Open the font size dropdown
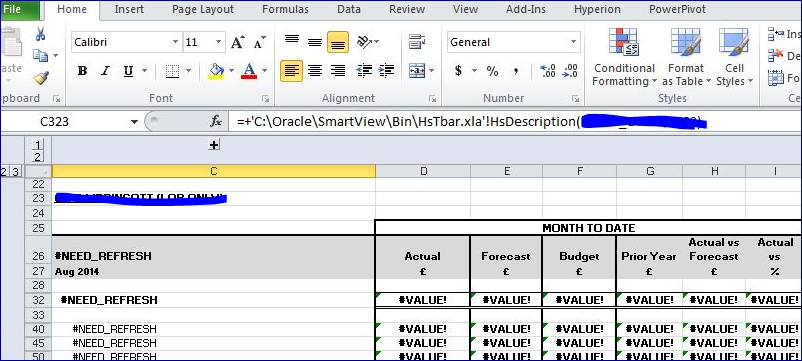 tap(218, 42)
